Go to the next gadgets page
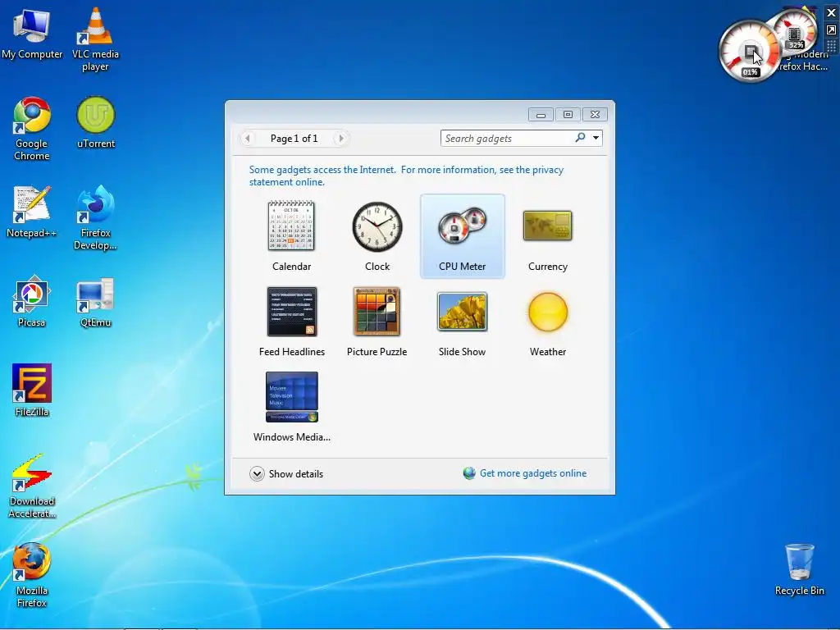Screen dimensions: 840x630 click(x=340, y=138)
